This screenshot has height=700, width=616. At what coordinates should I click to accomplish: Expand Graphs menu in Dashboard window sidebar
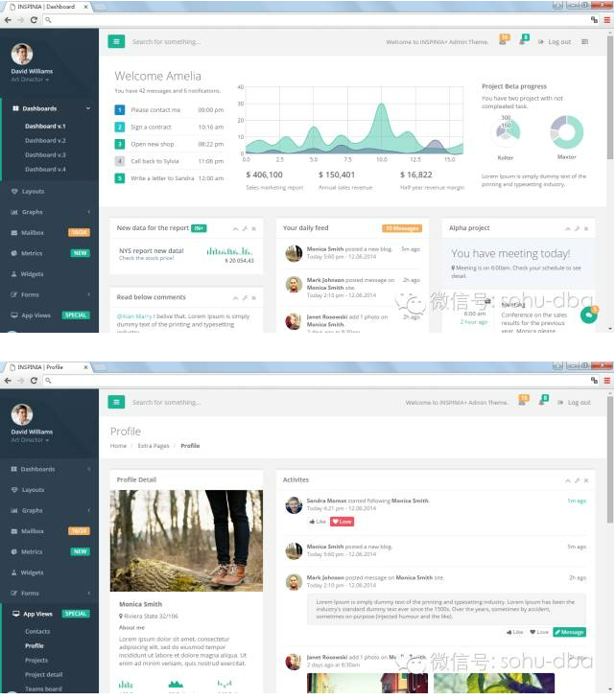pyautogui.click(x=49, y=212)
